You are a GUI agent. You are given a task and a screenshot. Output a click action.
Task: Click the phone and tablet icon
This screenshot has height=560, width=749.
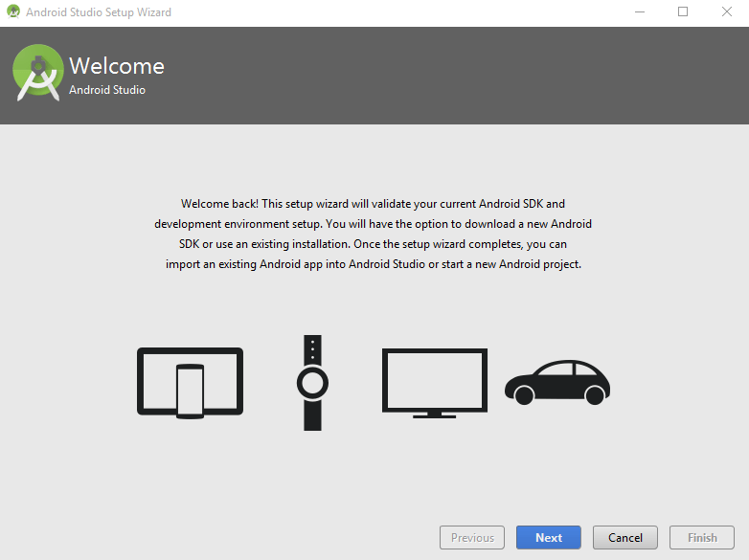[x=190, y=383]
